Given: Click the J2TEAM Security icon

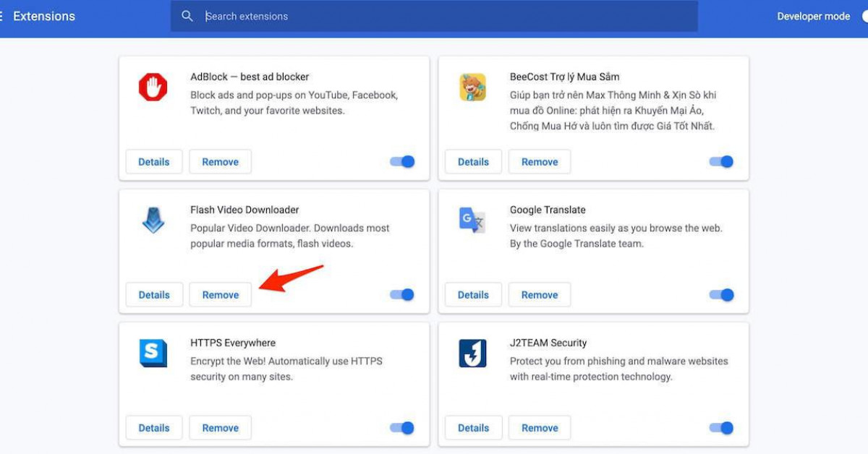Looking at the screenshot, I should [472, 354].
